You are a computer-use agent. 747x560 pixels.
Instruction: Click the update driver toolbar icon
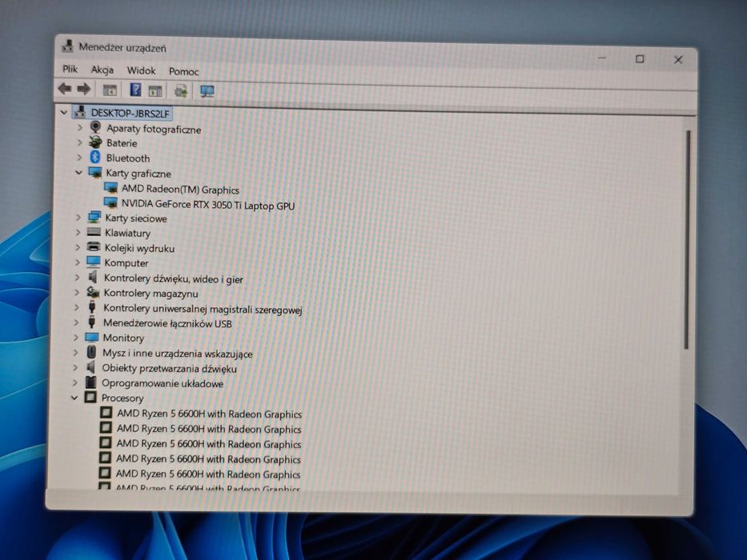(x=181, y=90)
